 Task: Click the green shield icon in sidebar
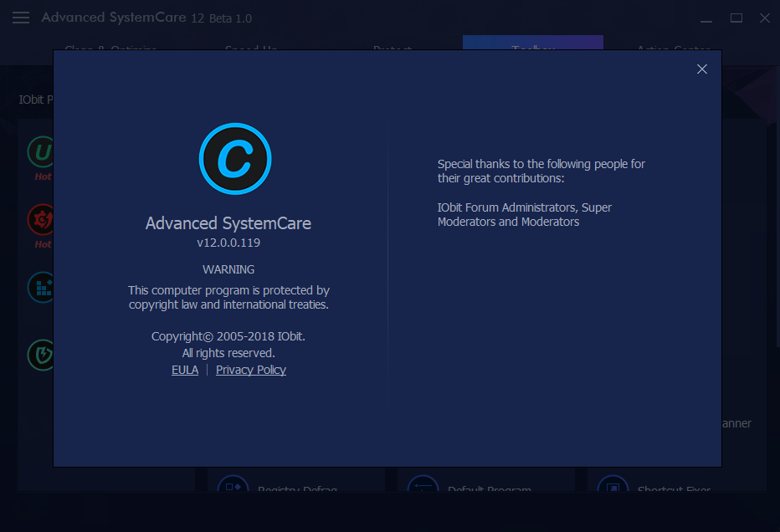click(x=41, y=355)
